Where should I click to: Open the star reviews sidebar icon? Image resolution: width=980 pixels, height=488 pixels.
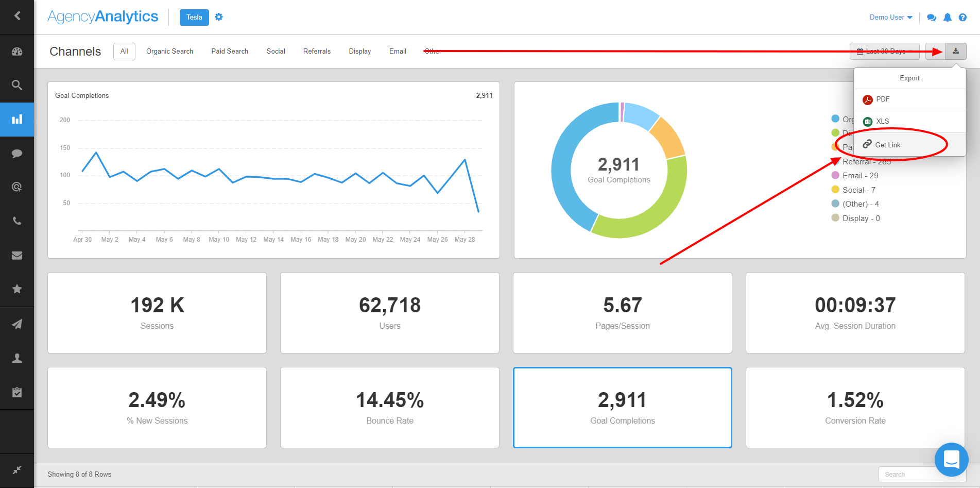(17, 289)
